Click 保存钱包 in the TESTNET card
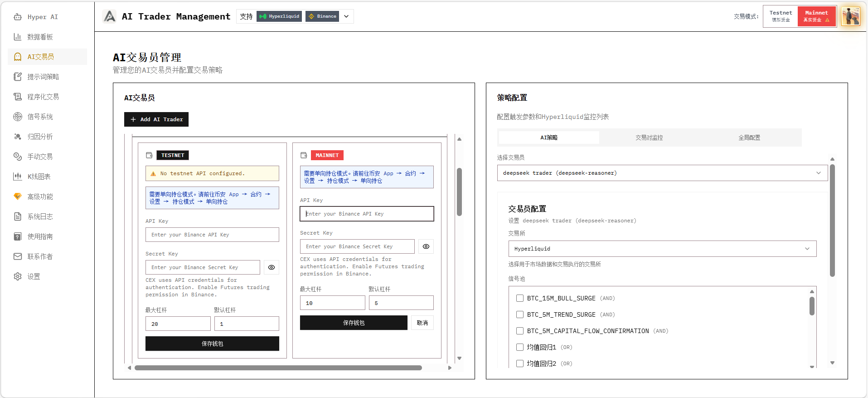Image resolution: width=868 pixels, height=398 pixels. pyautogui.click(x=212, y=344)
